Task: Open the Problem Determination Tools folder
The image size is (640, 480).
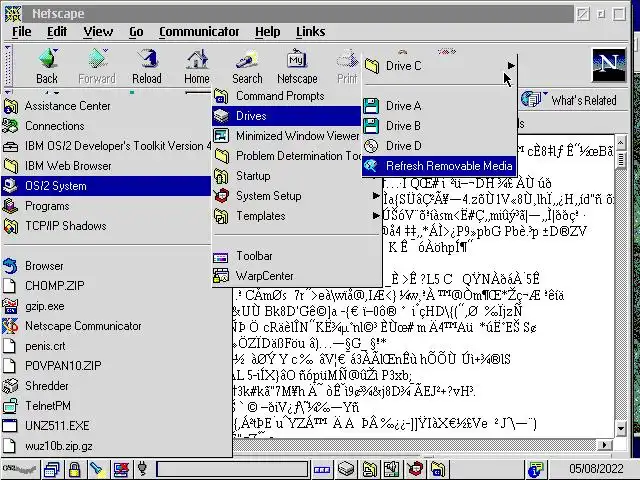Action: tap(287, 156)
